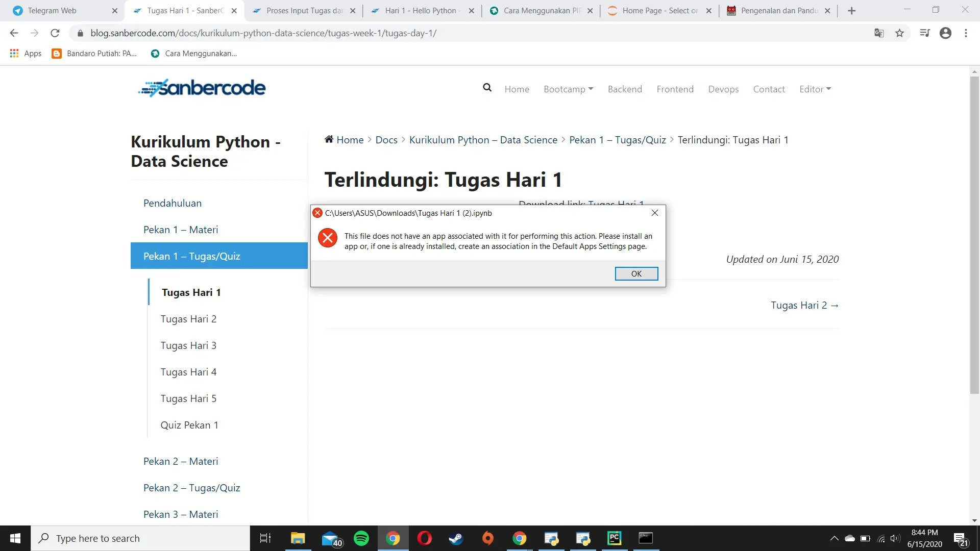Open PyCharm from the taskbar

(x=614, y=538)
